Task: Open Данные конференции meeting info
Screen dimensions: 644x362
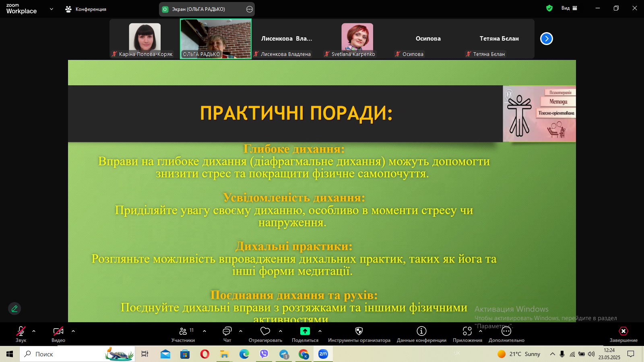Action: click(x=421, y=334)
